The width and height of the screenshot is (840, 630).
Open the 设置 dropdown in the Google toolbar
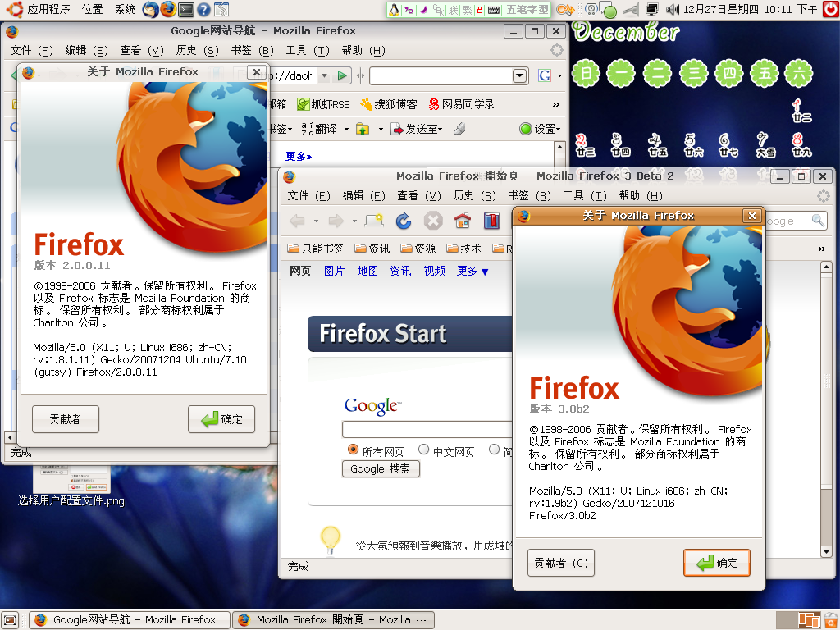pyautogui.click(x=540, y=129)
